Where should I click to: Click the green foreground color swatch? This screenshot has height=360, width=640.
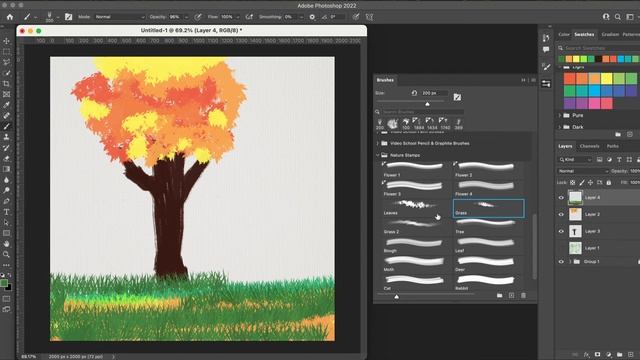point(4,283)
